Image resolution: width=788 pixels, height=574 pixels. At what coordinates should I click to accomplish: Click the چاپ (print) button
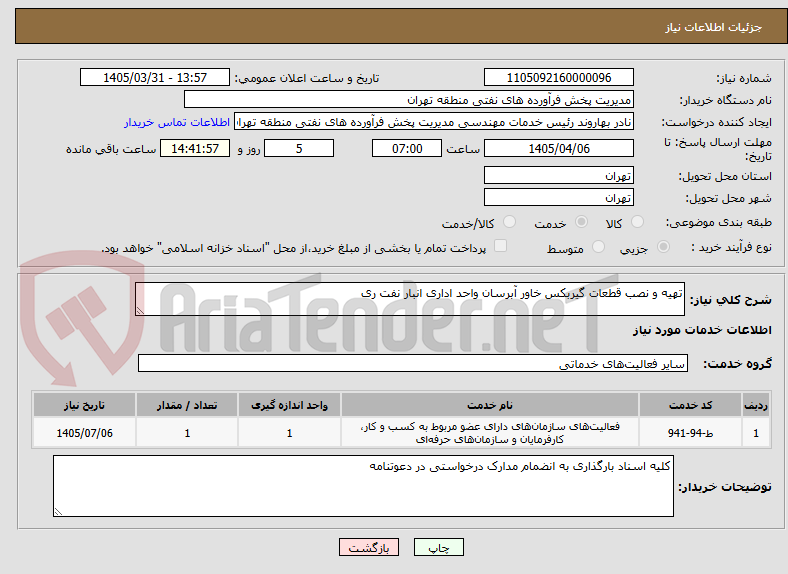[438, 547]
